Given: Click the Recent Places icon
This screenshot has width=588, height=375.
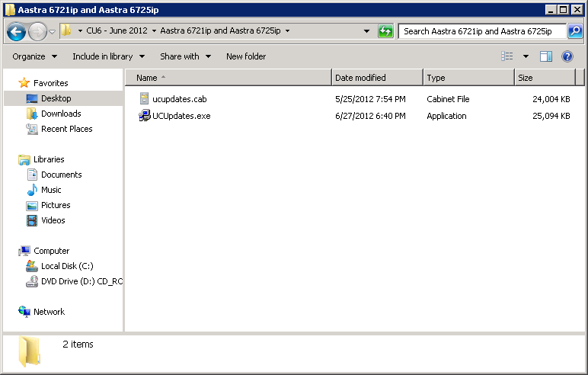Looking at the screenshot, I should click(32, 129).
